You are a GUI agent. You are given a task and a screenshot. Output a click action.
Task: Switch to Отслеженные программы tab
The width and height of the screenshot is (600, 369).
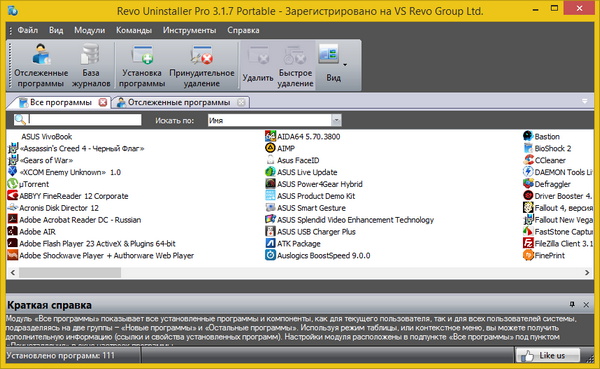point(179,103)
